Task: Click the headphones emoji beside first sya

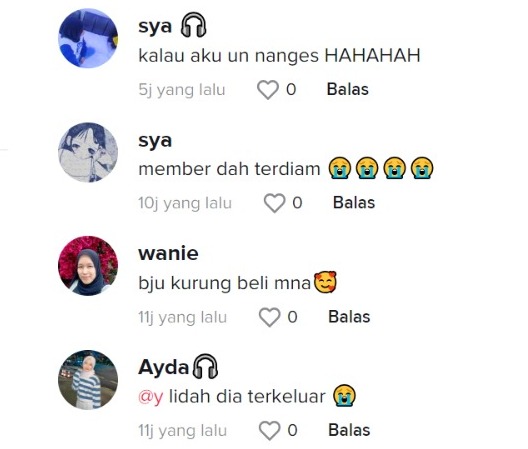Action: click(x=194, y=25)
